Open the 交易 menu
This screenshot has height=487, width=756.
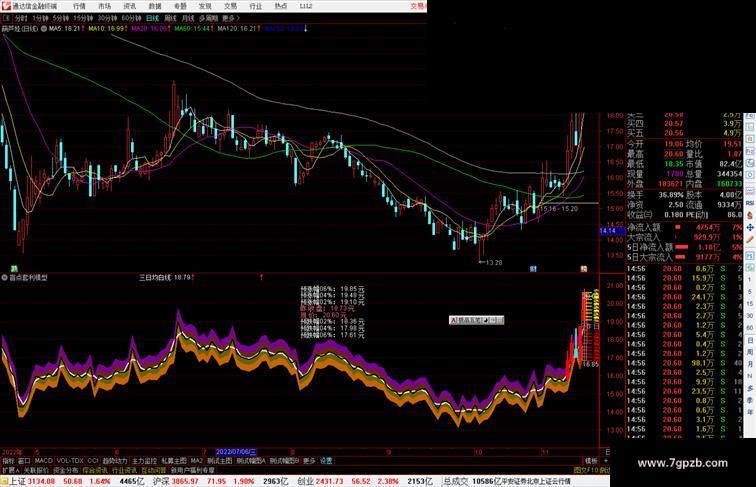[x=230, y=6]
